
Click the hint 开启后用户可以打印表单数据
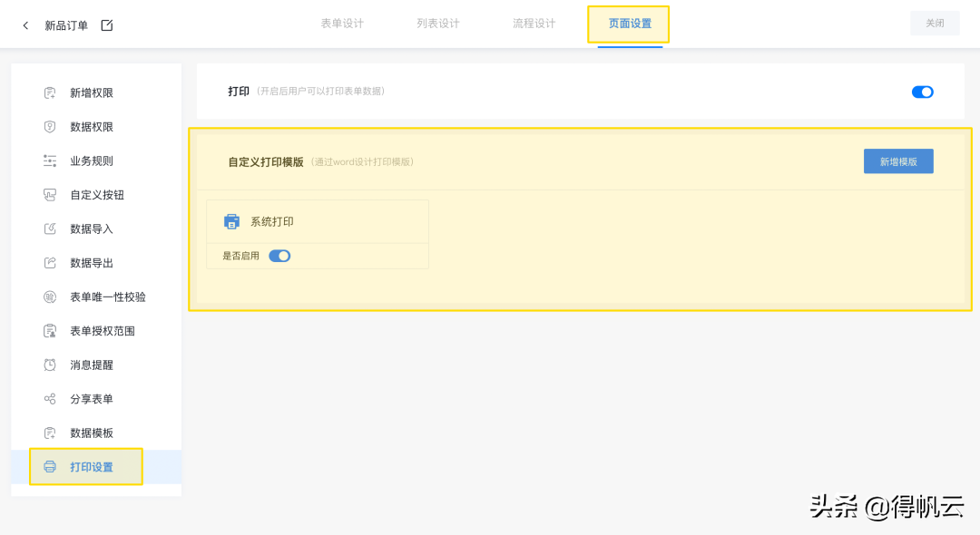point(321,92)
